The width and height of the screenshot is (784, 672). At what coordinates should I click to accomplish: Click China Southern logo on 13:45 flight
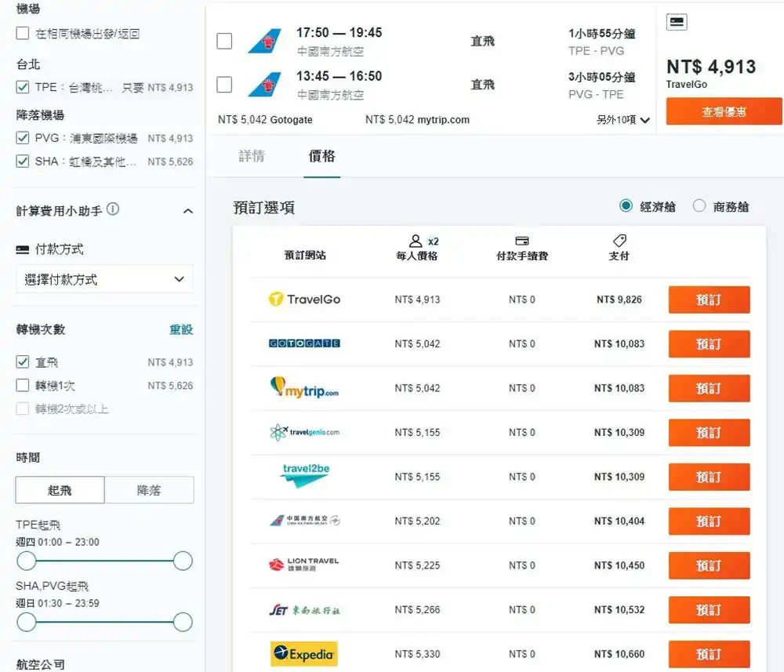pos(264,85)
